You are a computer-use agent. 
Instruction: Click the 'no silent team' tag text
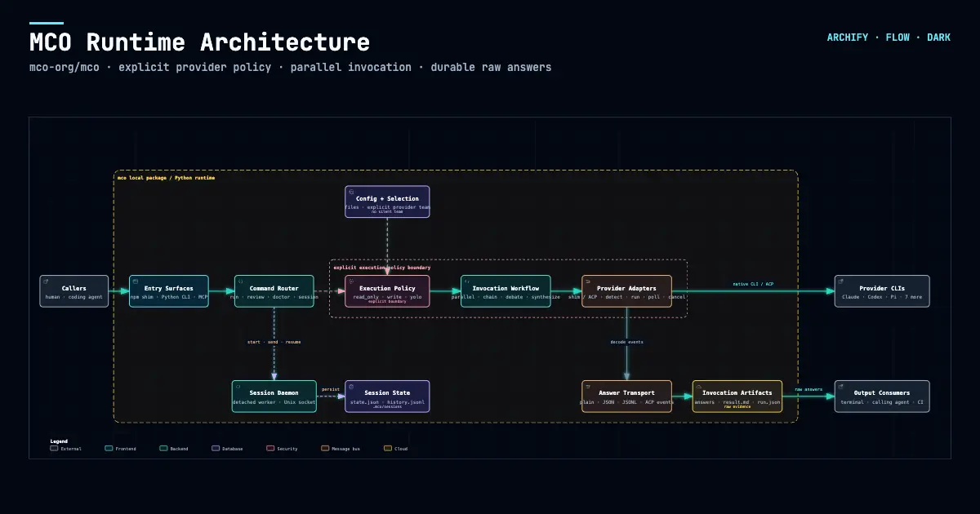[x=387, y=212]
